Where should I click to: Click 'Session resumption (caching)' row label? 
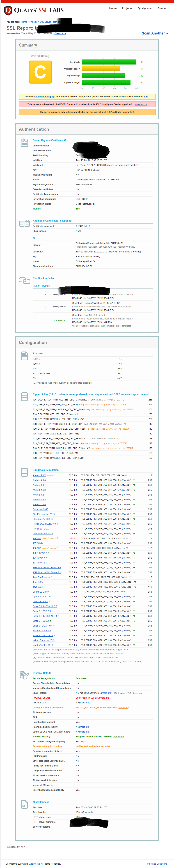pos(48,746)
